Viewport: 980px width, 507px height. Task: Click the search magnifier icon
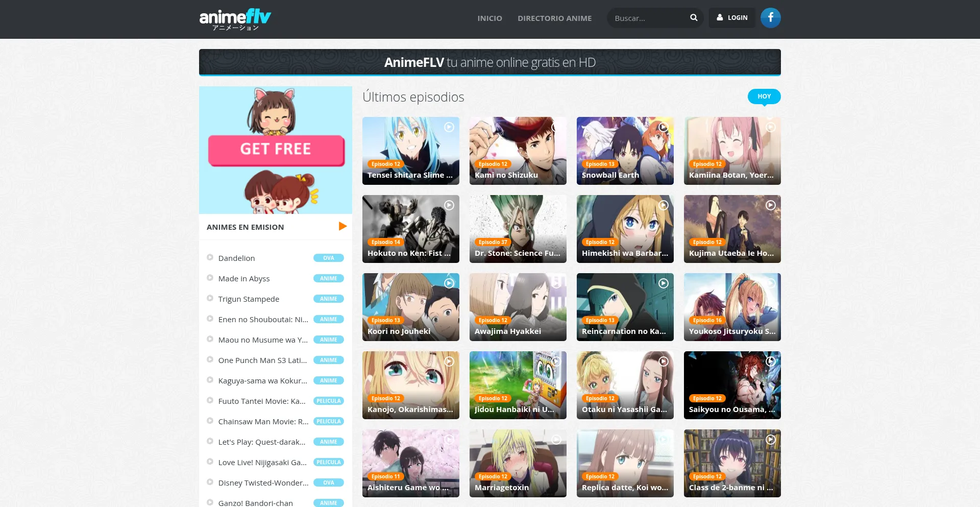point(694,17)
